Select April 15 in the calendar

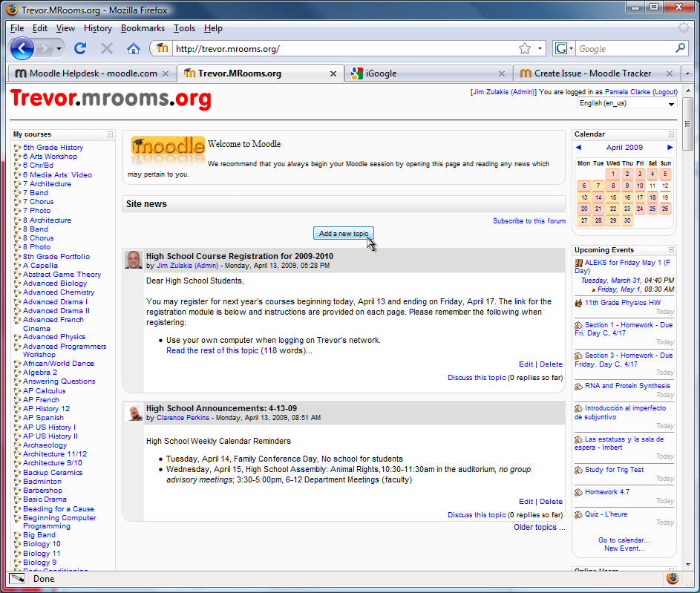coord(613,197)
